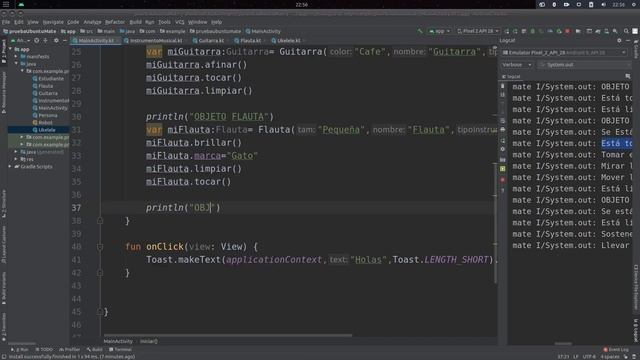The height and width of the screenshot is (360, 640).
Task: Open the Logcat settings gear icon
Action: pyautogui.click(x=619, y=40)
